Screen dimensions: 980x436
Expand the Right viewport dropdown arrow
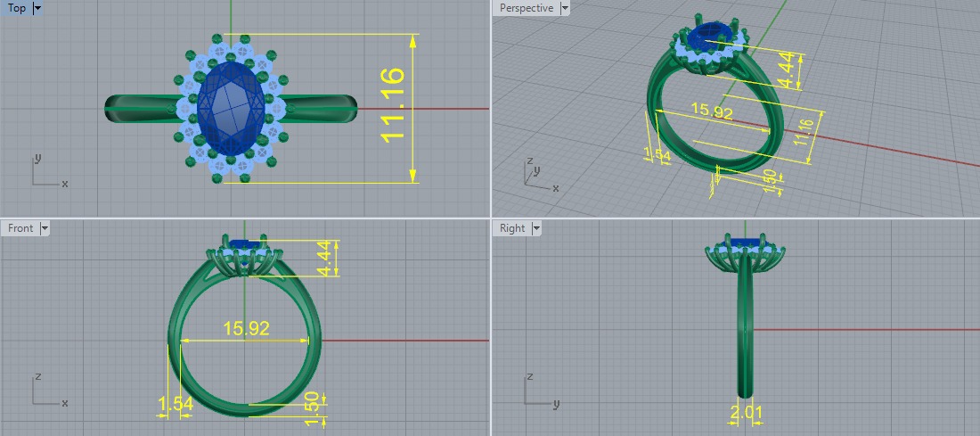pyautogui.click(x=536, y=228)
